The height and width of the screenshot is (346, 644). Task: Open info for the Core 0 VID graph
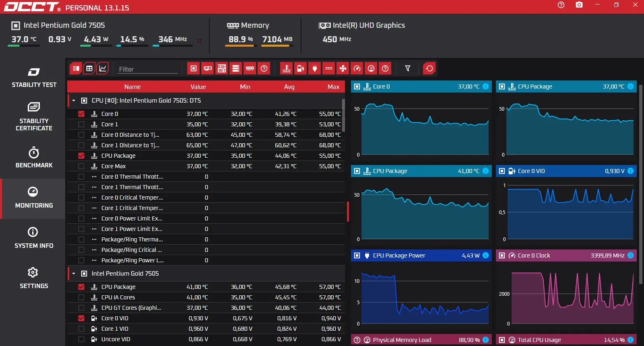630,171
